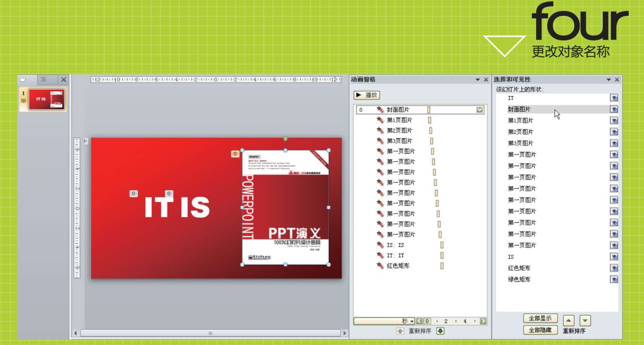Screen dimensions: 644x345
Task: Switch to the outline tab in slide panel
Action: tap(43, 79)
